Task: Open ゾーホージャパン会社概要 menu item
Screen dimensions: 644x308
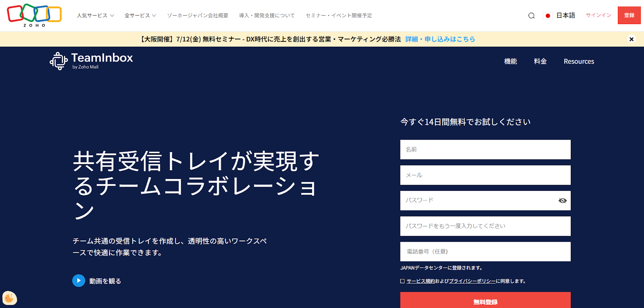Action: click(x=198, y=16)
